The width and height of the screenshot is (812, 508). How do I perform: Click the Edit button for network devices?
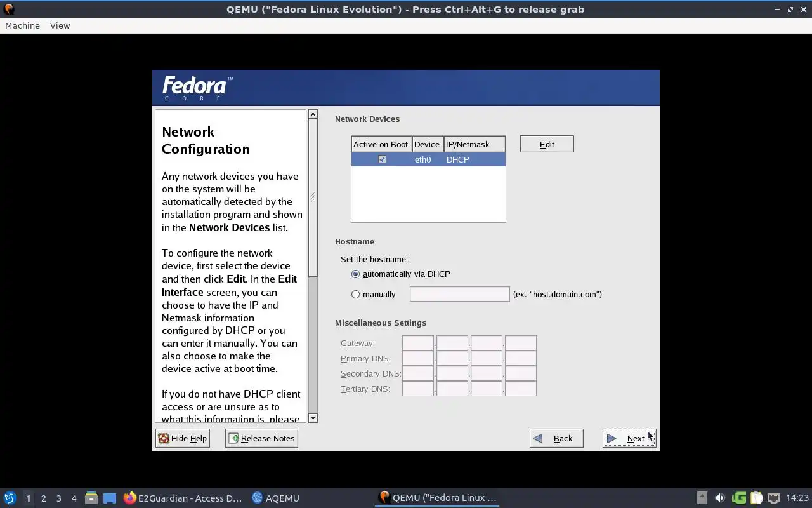(x=547, y=144)
